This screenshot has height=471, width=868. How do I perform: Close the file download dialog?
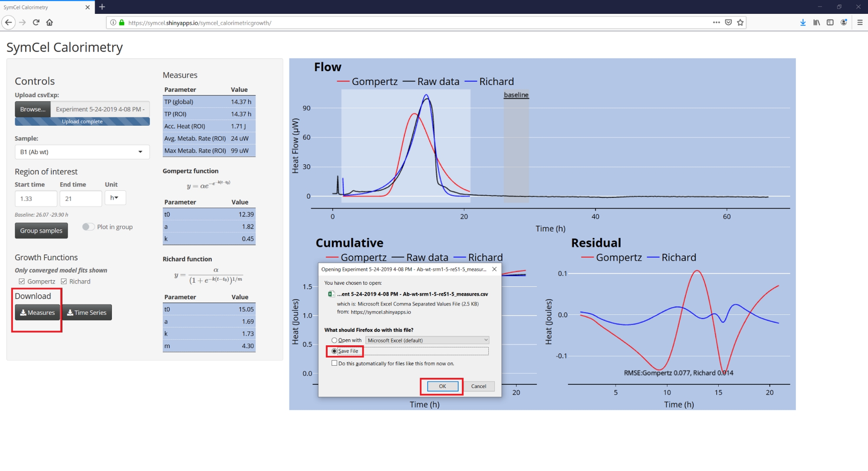pyautogui.click(x=494, y=269)
